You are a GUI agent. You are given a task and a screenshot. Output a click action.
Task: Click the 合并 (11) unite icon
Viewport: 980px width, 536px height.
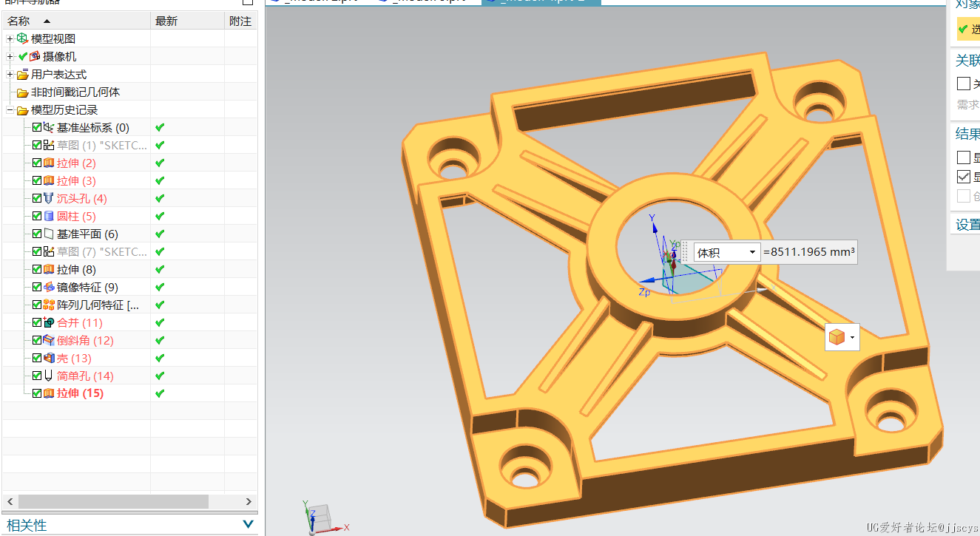49,322
